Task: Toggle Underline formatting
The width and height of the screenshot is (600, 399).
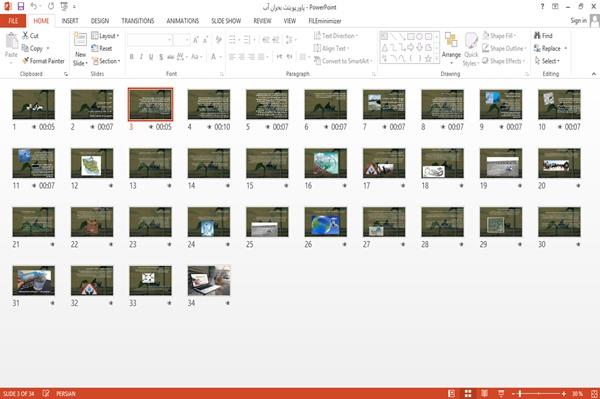Action: (151, 57)
